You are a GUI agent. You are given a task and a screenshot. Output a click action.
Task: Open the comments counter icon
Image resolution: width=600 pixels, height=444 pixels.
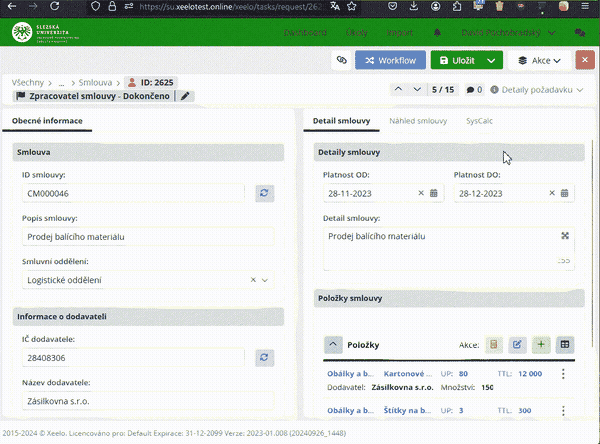click(473, 90)
